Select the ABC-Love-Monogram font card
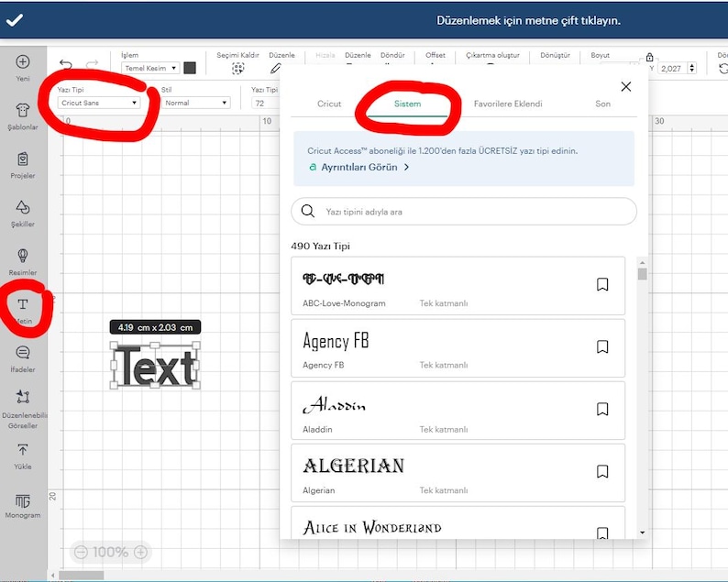 click(x=458, y=286)
